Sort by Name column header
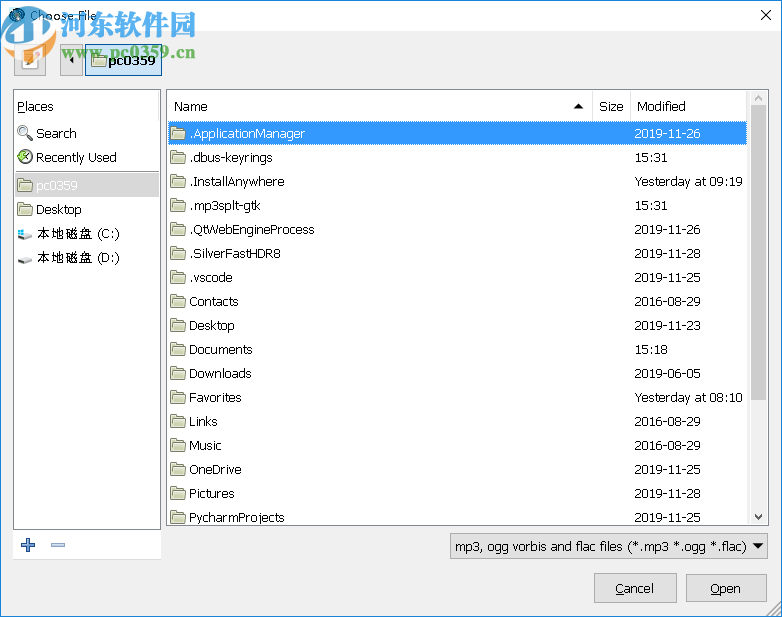The height and width of the screenshot is (617, 782). (380, 106)
